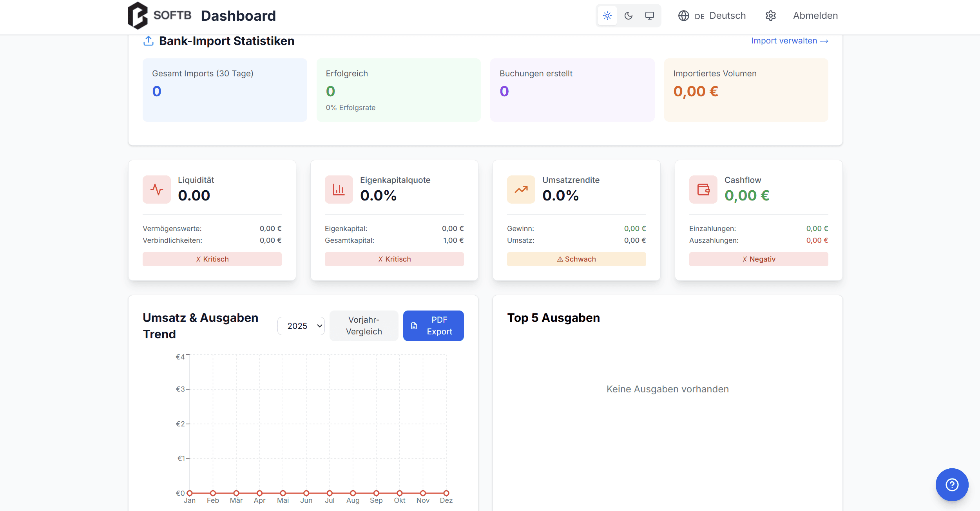
Task: Click Cashflow wallet icon
Action: (x=703, y=190)
